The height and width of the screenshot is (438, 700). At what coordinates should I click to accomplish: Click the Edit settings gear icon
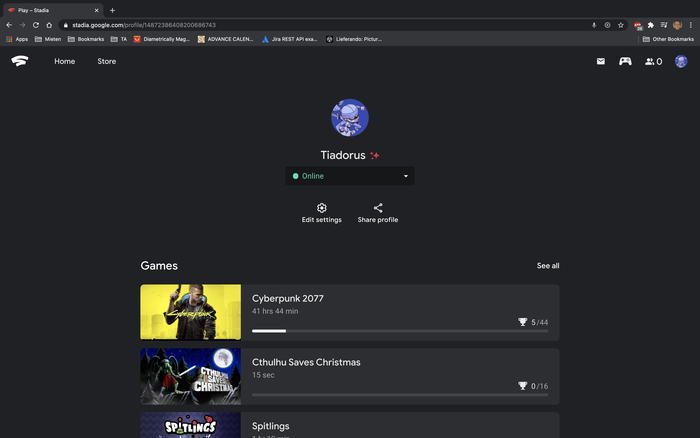point(321,208)
